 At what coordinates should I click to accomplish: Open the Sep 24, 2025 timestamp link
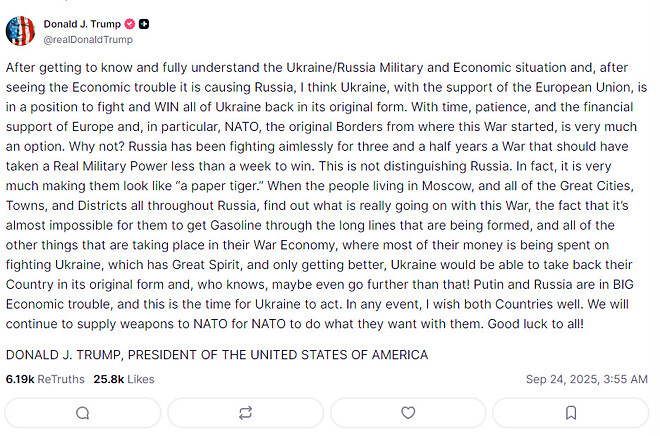tap(588, 379)
